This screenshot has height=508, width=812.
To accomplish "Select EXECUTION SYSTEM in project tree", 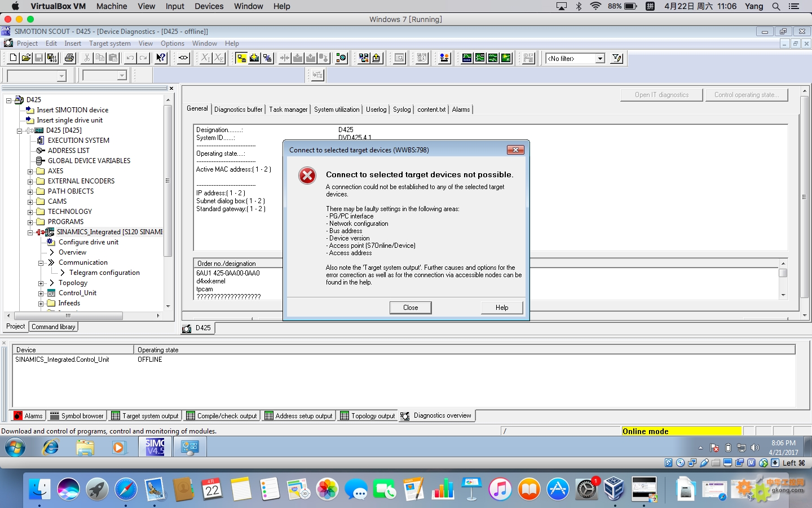I will tap(78, 141).
